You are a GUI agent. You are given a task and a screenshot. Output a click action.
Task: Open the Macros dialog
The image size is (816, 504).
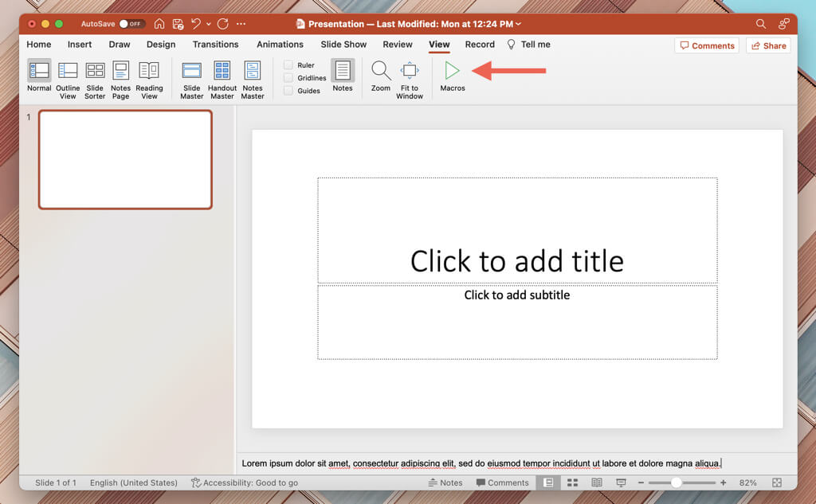coord(452,76)
